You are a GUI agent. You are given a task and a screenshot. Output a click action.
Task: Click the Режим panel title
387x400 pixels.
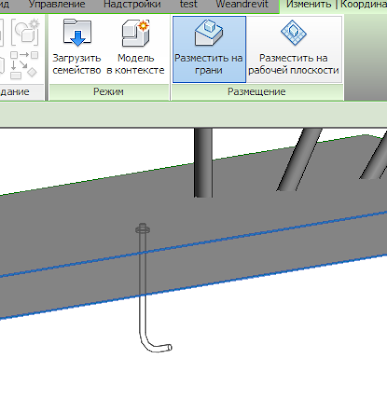click(x=108, y=92)
